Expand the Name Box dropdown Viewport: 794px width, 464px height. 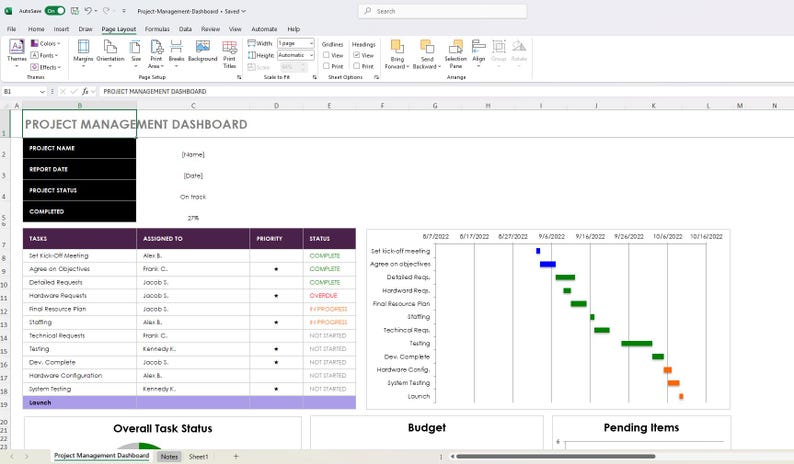point(42,91)
